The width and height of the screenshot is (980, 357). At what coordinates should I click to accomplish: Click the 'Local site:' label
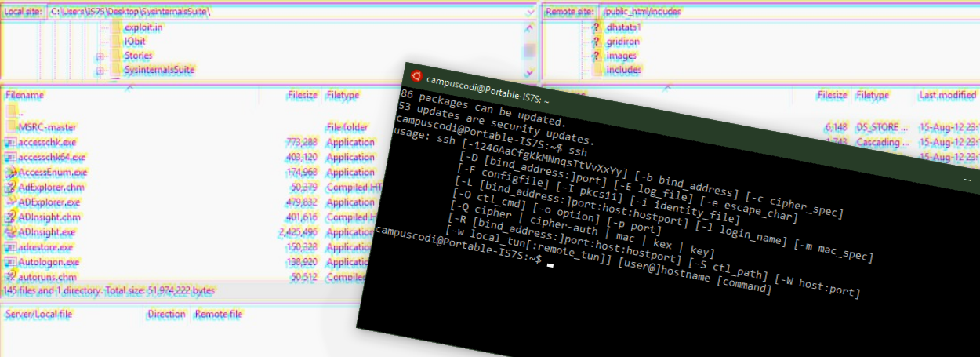(23, 13)
